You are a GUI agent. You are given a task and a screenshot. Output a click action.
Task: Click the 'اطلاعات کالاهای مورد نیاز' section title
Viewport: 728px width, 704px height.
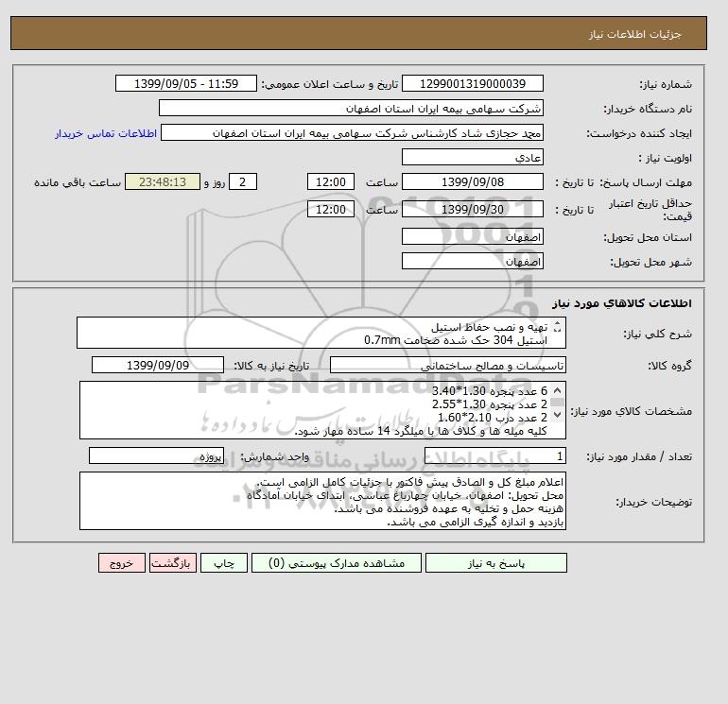622,303
